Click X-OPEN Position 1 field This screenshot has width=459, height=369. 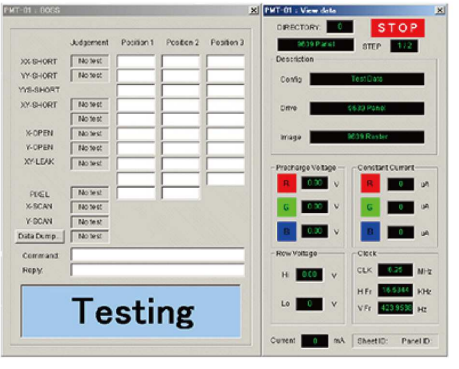coord(136,134)
